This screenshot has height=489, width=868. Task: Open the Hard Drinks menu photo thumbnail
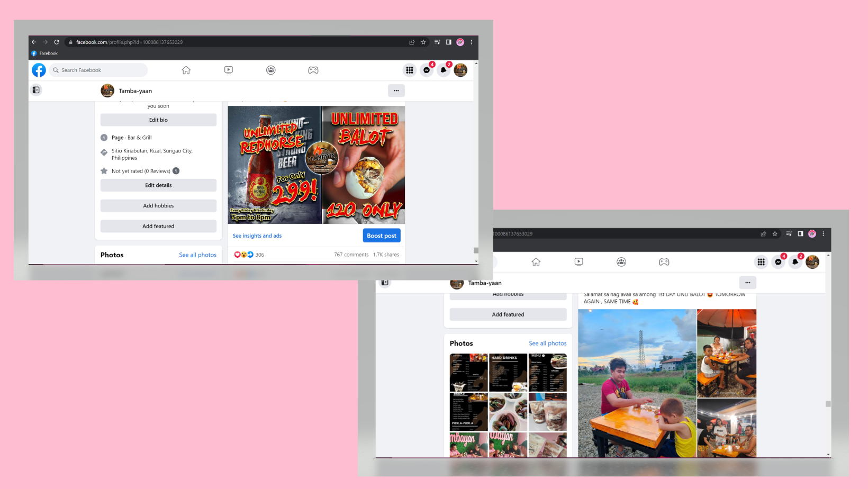click(508, 373)
